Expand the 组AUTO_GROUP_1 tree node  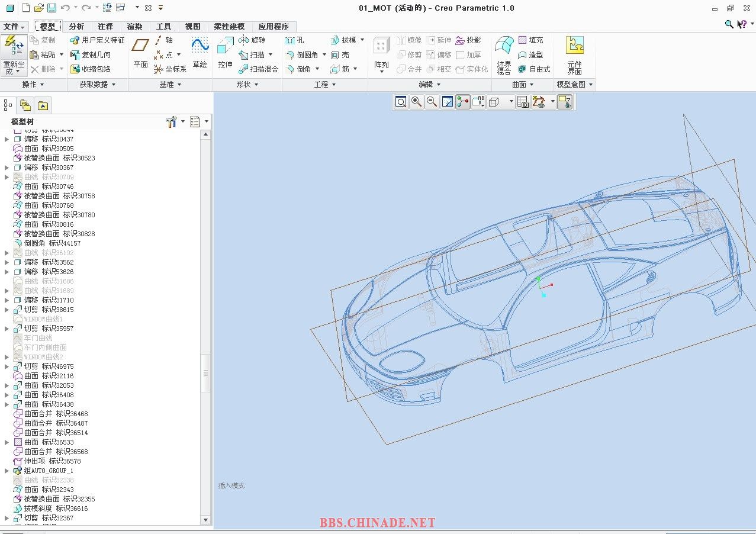[7, 471]
